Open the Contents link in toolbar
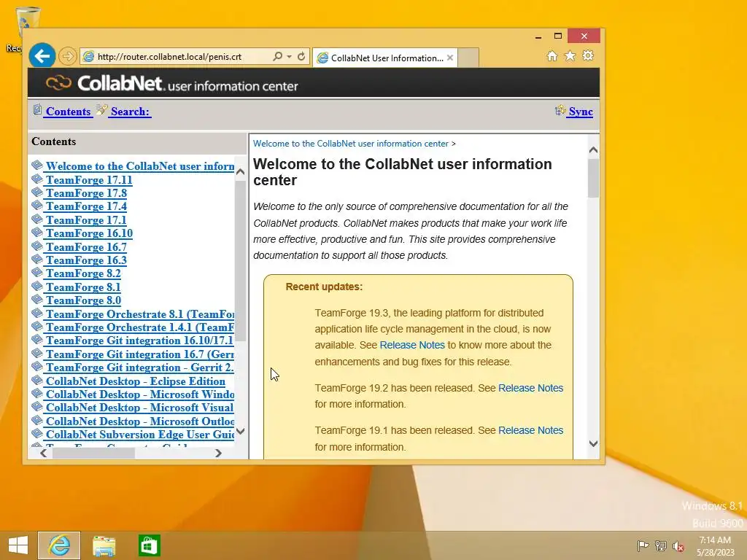 pos(69,112)
